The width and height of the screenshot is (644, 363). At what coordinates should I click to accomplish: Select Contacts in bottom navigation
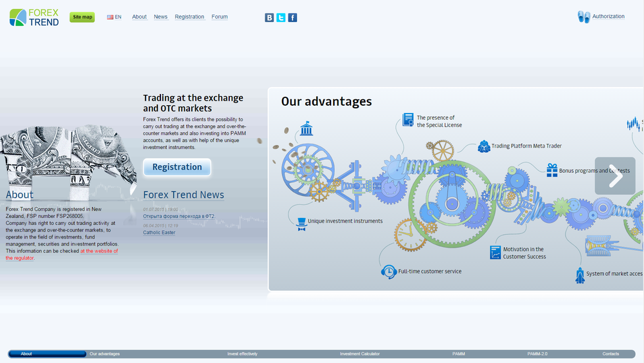click(611, 354)
